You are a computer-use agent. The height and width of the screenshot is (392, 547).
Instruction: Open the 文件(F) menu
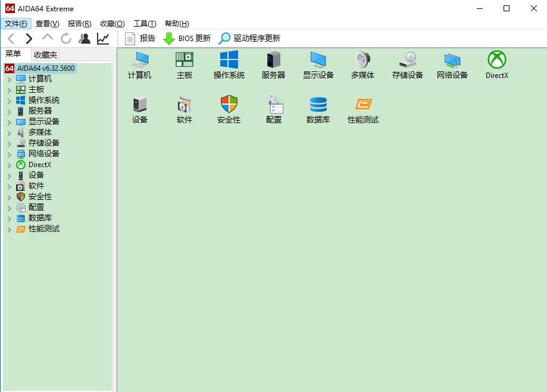pos(16,24)
